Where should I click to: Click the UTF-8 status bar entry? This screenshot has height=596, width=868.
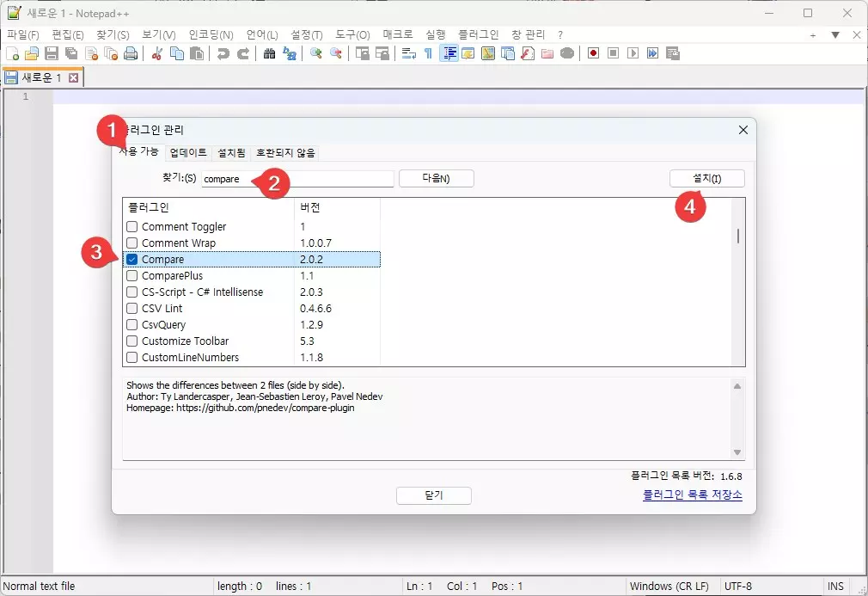738,586
